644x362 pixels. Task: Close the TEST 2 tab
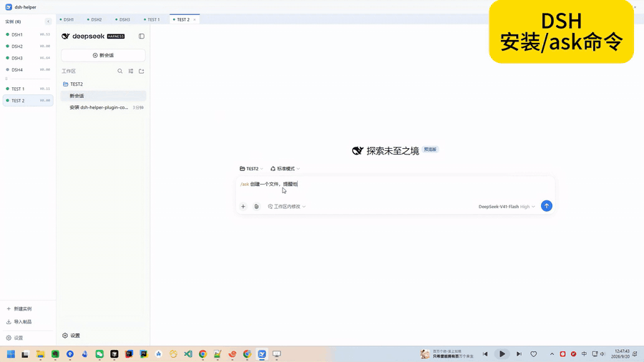[x=195, y=20]
